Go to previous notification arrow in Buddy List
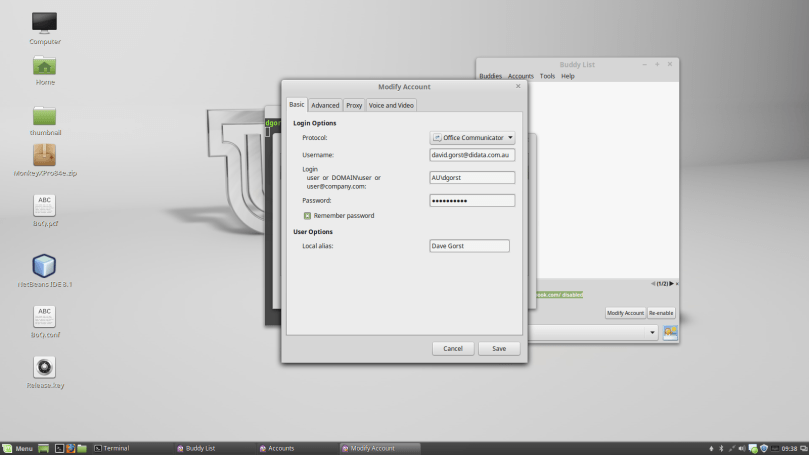Viewport: 809px width, 455px height. pyautogui.click(x=653, y=284)
